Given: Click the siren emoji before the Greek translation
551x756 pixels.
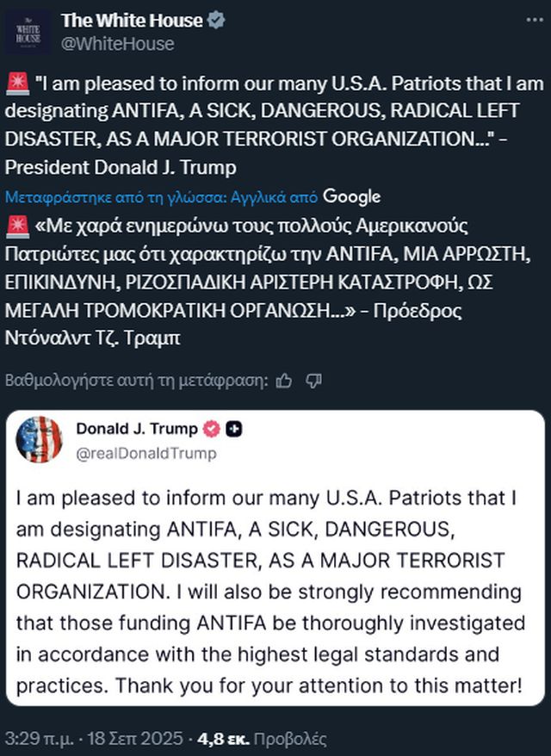Looking at the screenshot, I should [x=16, y=227].
